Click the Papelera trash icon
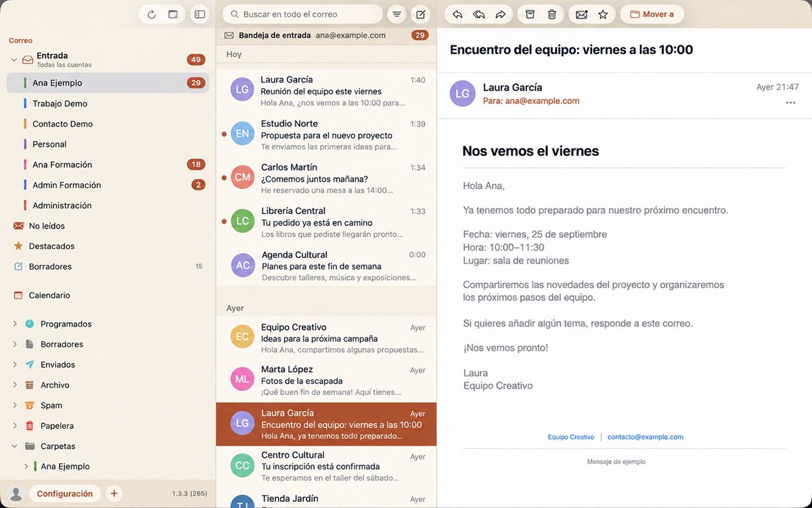 pos(30,425)
